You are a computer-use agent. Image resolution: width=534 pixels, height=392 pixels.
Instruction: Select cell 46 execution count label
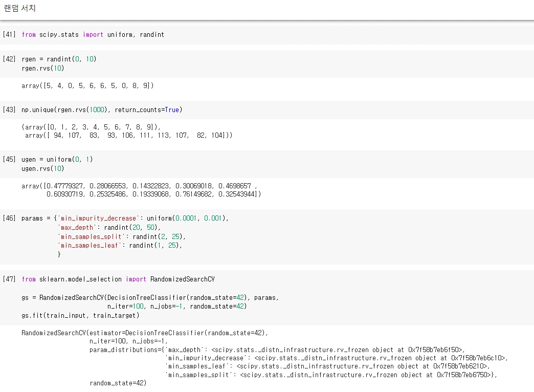click(x=9, y=218)
